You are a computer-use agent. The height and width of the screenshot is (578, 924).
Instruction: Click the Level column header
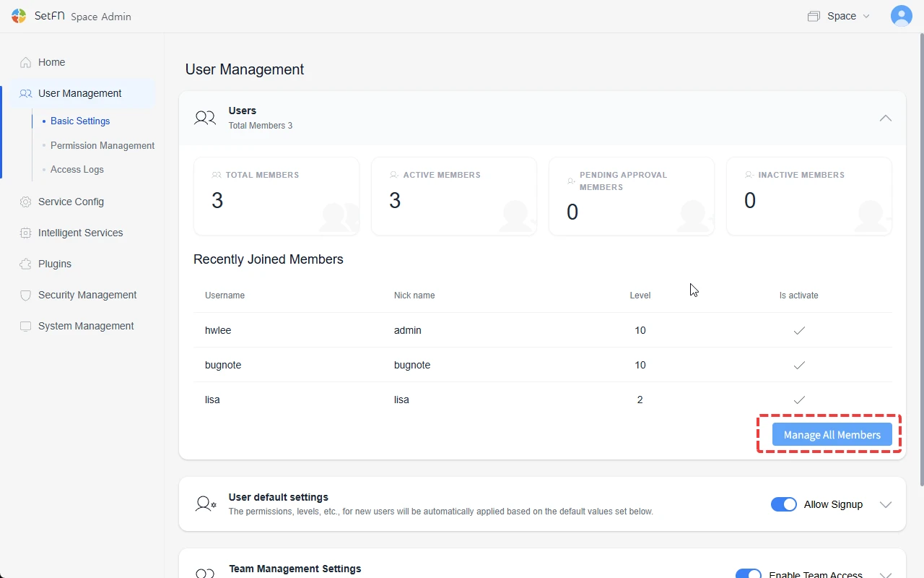tap(640, 296)
